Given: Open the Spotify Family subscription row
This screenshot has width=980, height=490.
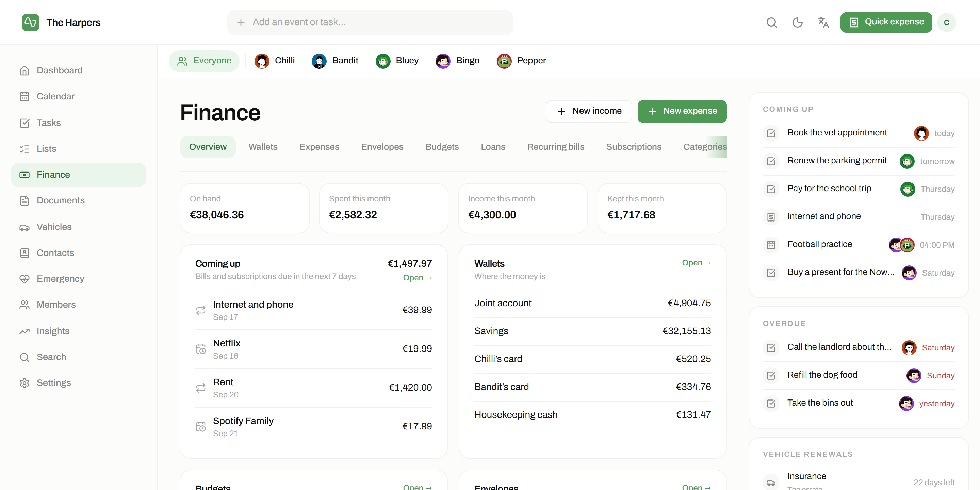Looking at the screenshot, I should pos(313,426).
